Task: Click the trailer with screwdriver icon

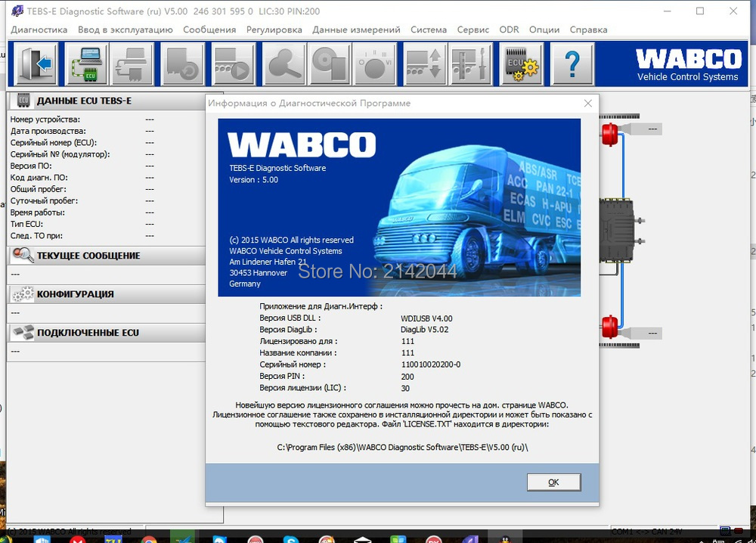Action: pos(472,64)
